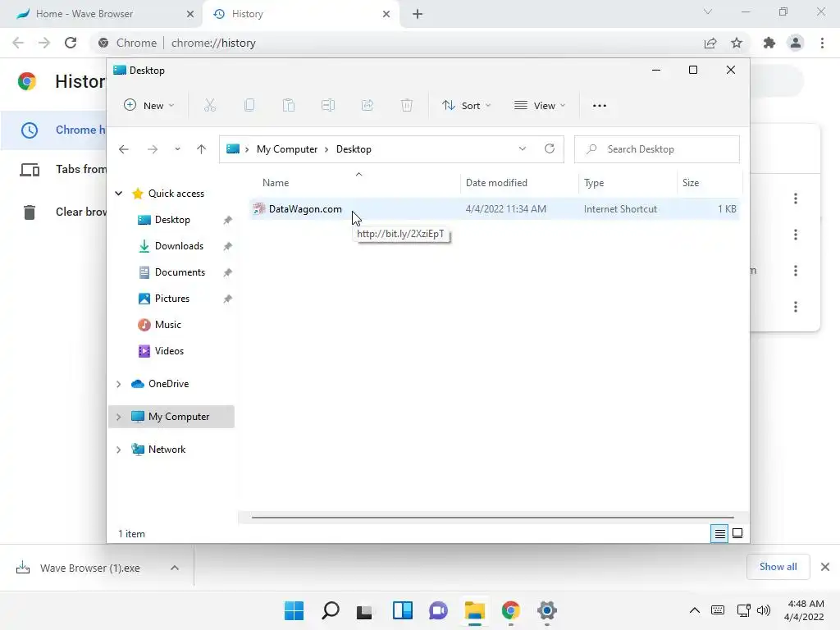Open Wave Browser download options chevron
Image resolution: width=840 pixels, height=630 pixels.
(175, 568)
